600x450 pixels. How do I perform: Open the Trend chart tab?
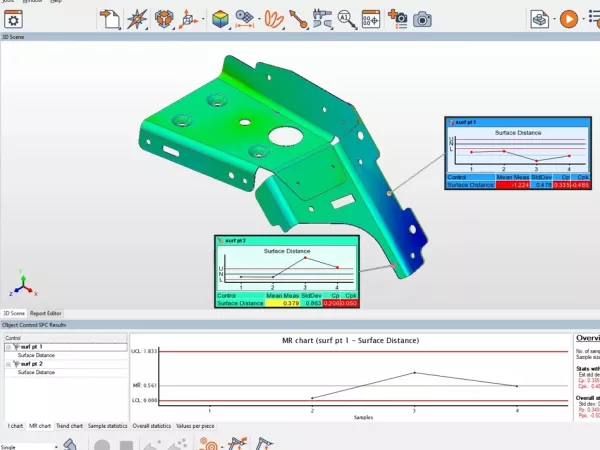pos(69,426)
